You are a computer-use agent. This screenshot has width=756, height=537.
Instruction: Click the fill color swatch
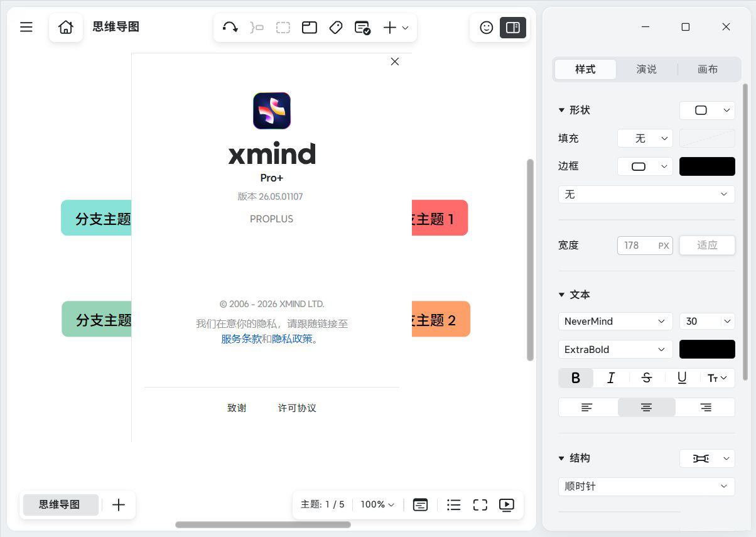click(707, 138)
